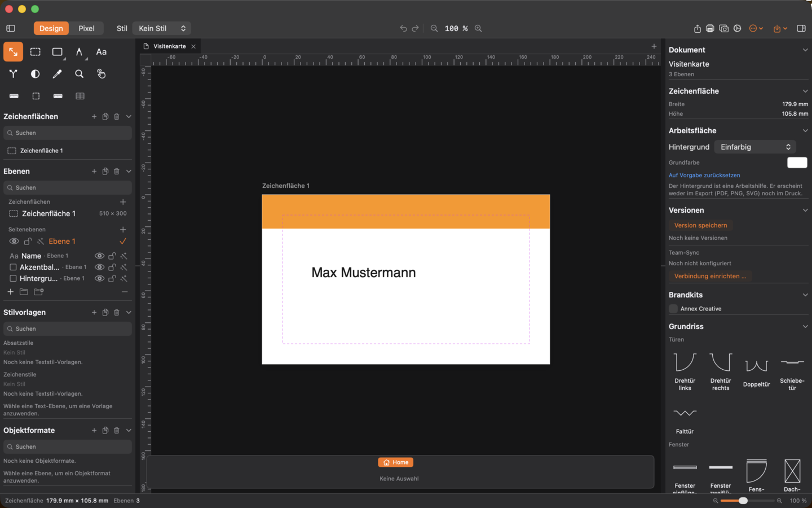Image resolution: width=812 pixels, height=508 pixels.
Task: Open the Hintergrund Einfarbig dropdown
Action: pyautogui.click(x=755, y=147)
